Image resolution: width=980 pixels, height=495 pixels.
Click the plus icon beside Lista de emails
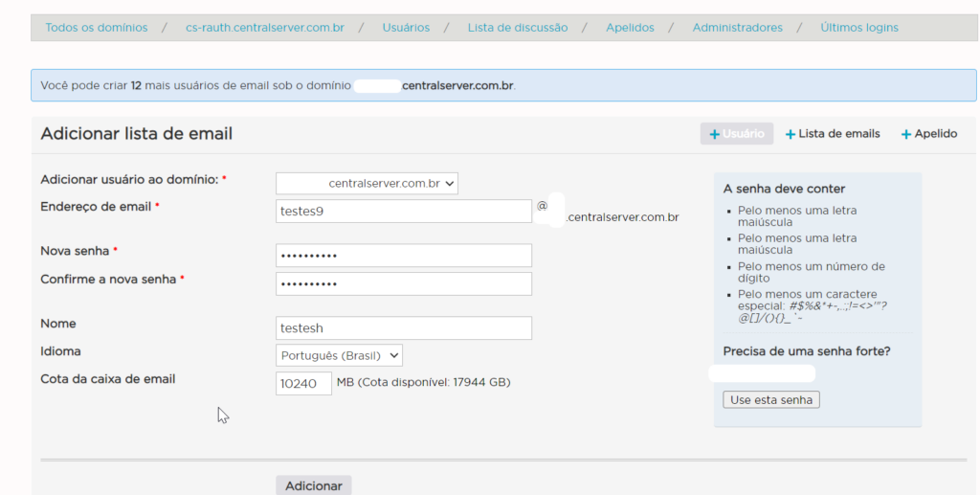tap(791, 135)
